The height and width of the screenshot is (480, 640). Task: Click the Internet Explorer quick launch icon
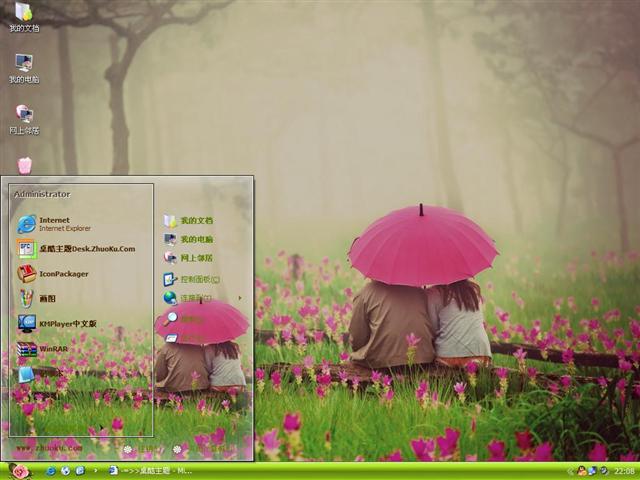click(x=50, y=470)
